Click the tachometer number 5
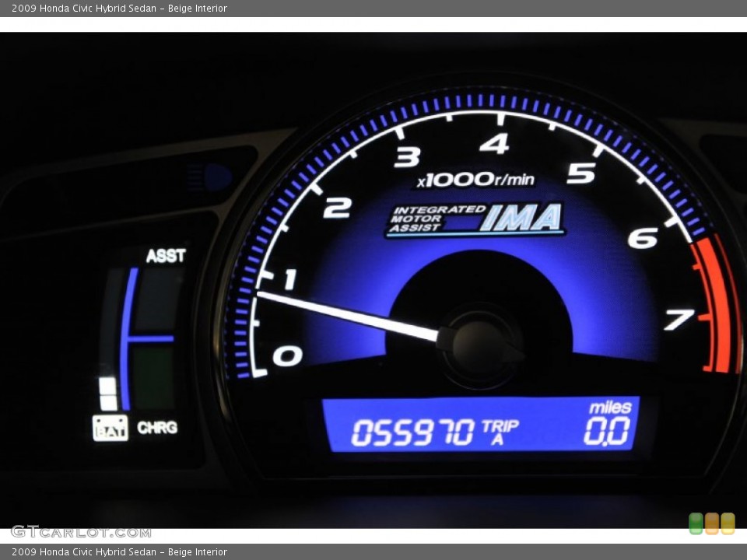The image size is (747, 560). point(581,173)
